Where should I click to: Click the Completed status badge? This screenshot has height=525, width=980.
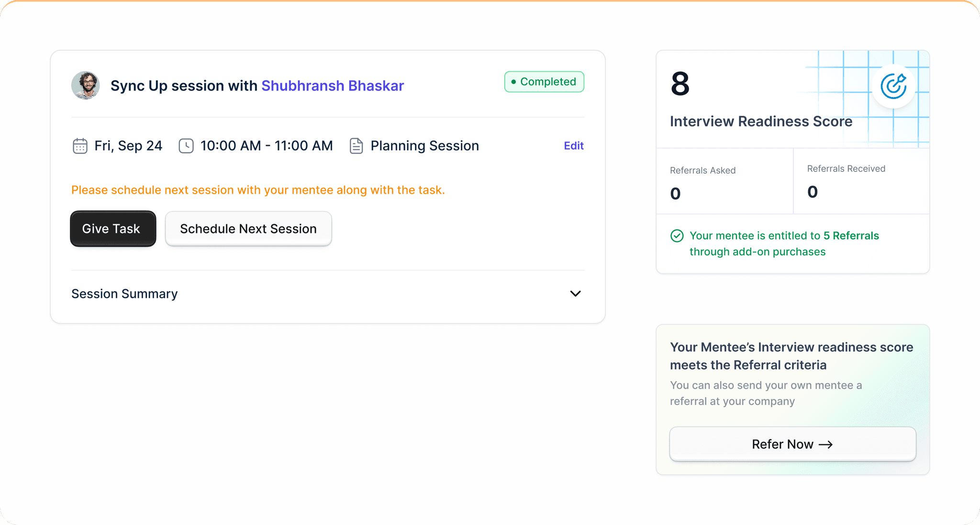click(x=544, y=82)
